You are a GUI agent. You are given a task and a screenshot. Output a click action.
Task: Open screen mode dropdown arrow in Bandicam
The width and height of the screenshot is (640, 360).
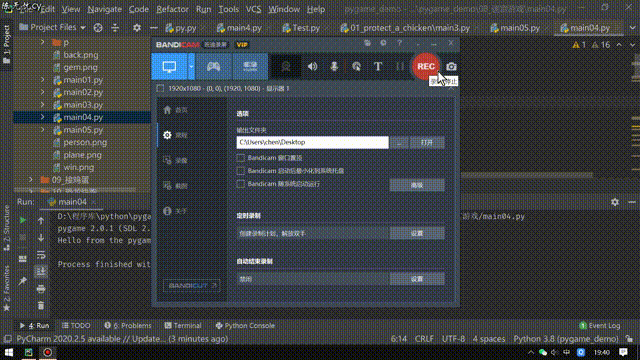point(191,67)
